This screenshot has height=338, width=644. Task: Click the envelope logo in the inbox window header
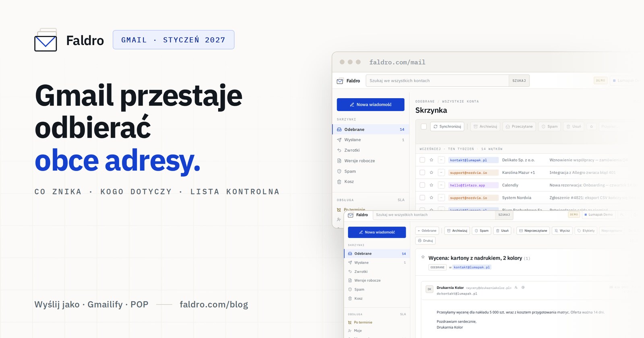[340, 81]
